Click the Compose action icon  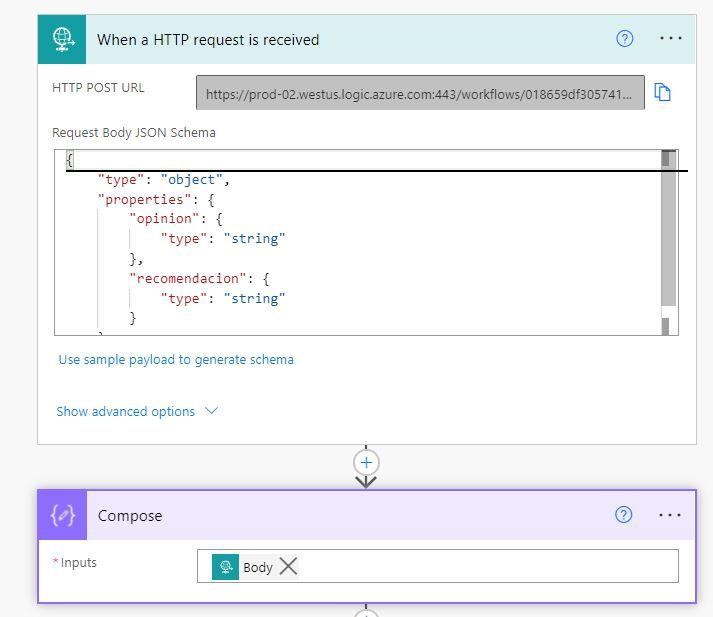[62, 515]
